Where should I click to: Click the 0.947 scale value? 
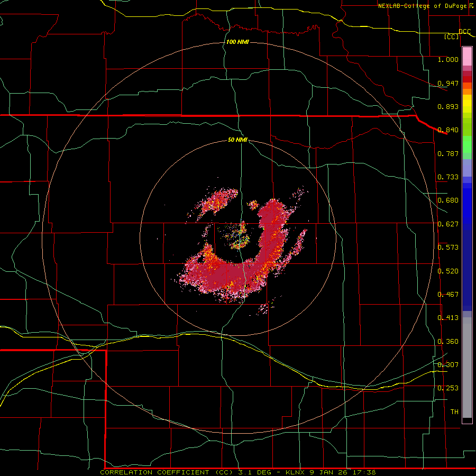(x=448, y=83)
